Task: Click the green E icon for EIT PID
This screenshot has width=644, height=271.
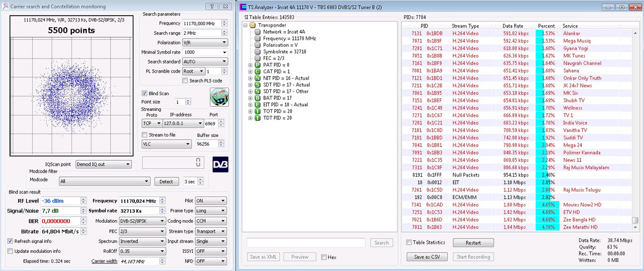Action: coord(258,104)
